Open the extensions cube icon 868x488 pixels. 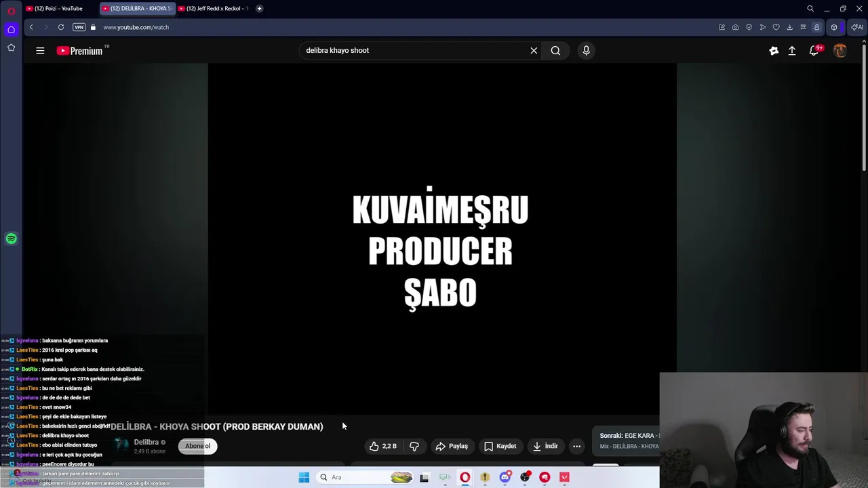pyautogui.click(x=834, y=27)
